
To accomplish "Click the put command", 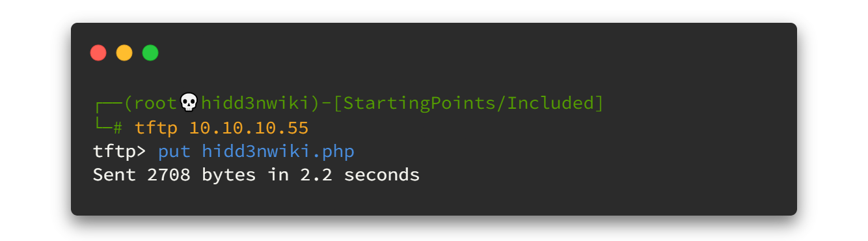I will pos(174,152).
